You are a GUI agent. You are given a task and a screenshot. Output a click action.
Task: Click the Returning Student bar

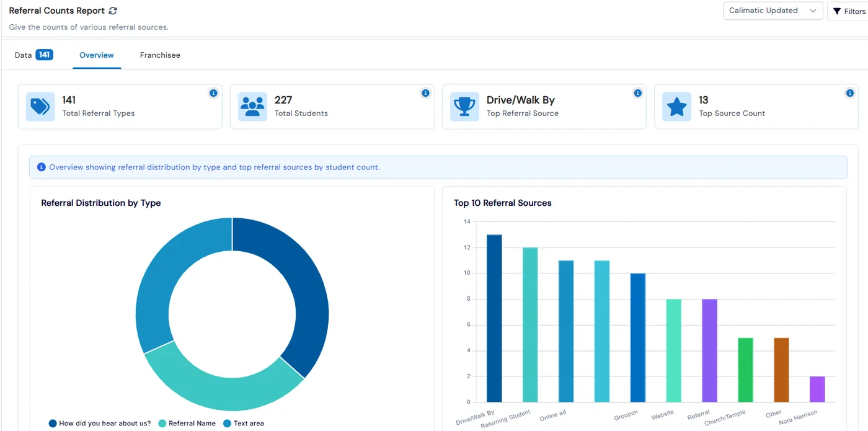coord(530,324)
